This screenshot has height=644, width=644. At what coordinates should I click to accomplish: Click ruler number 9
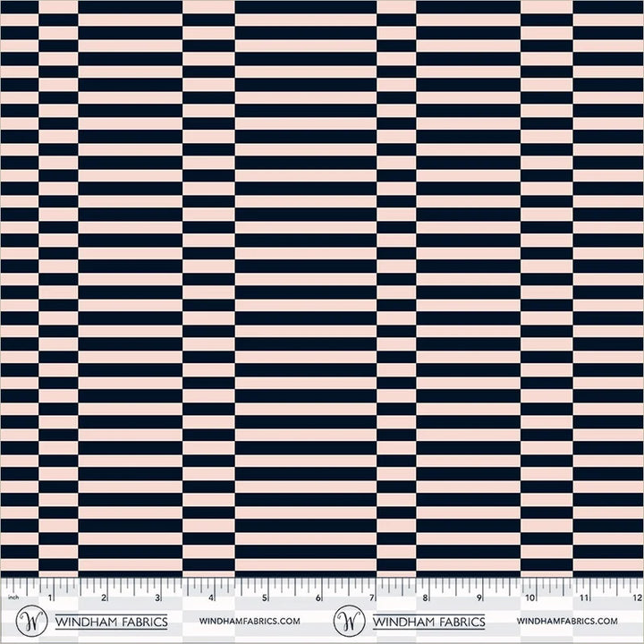(x=479, y=597)
